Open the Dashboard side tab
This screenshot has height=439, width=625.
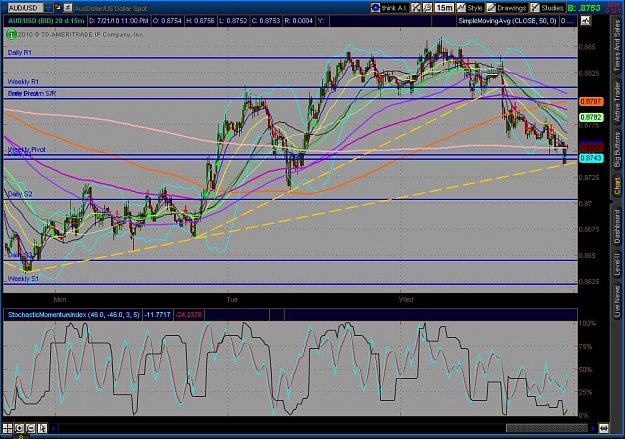pos(617,226)
